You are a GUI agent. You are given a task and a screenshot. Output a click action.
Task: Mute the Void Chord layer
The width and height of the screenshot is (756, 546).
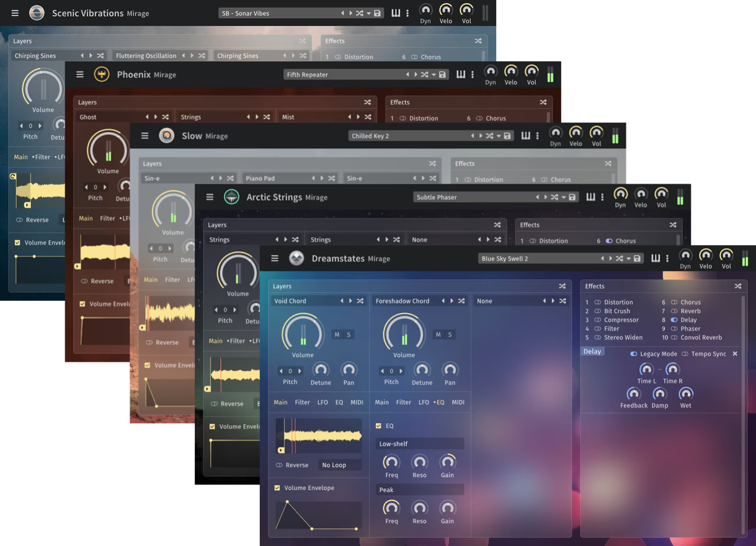click(x=337, y=335)
